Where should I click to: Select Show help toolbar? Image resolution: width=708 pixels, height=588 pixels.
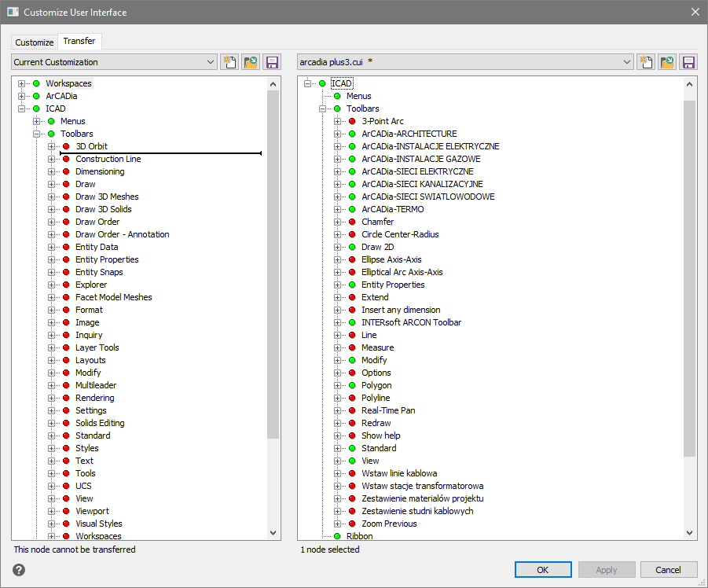tap(381, 435)
